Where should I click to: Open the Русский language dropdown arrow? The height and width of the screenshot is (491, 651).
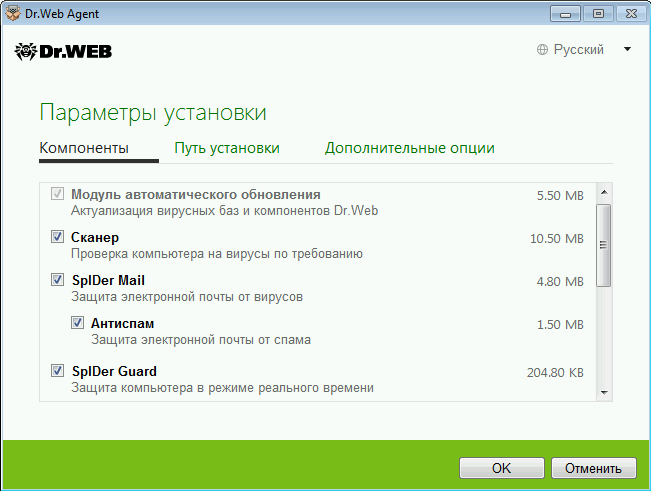[x=627, y=49]
